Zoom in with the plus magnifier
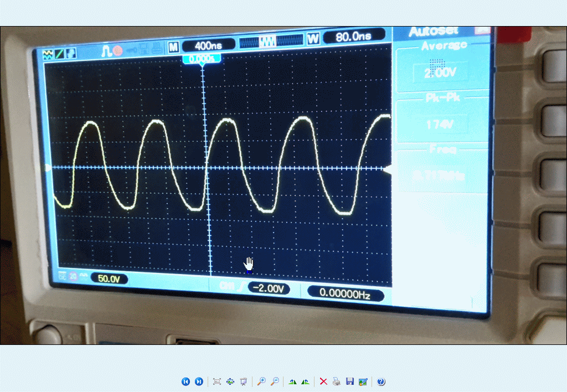 coord(261,381)
